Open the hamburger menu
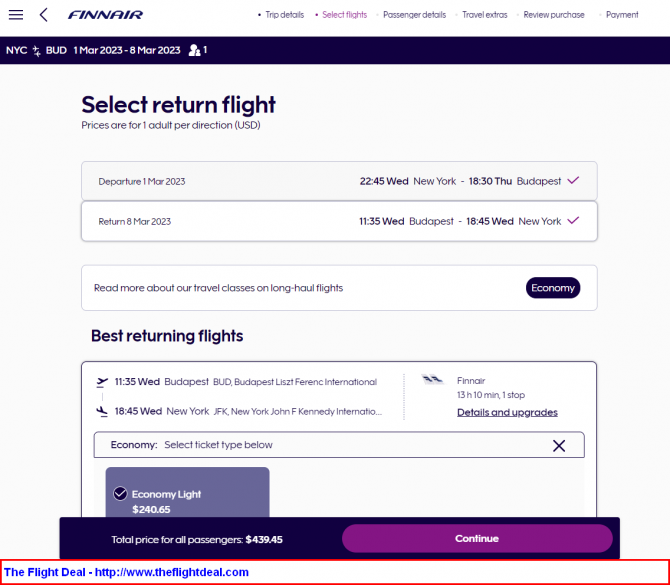Viewport: 670px width, 585px height. (16, 15)
